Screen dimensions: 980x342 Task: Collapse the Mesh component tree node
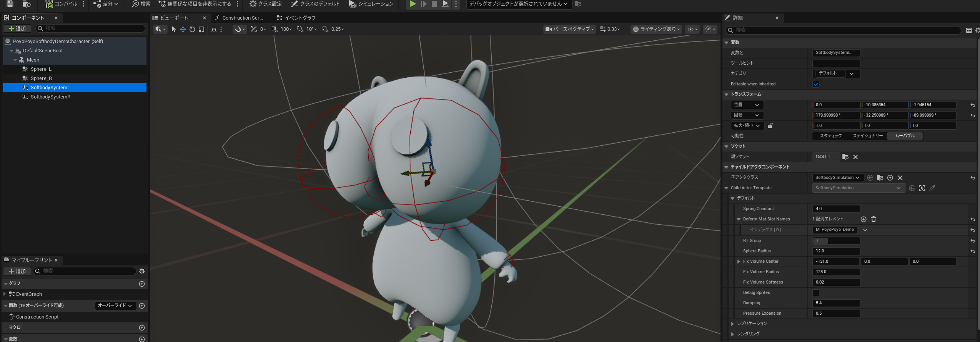(x=15, y=60)
